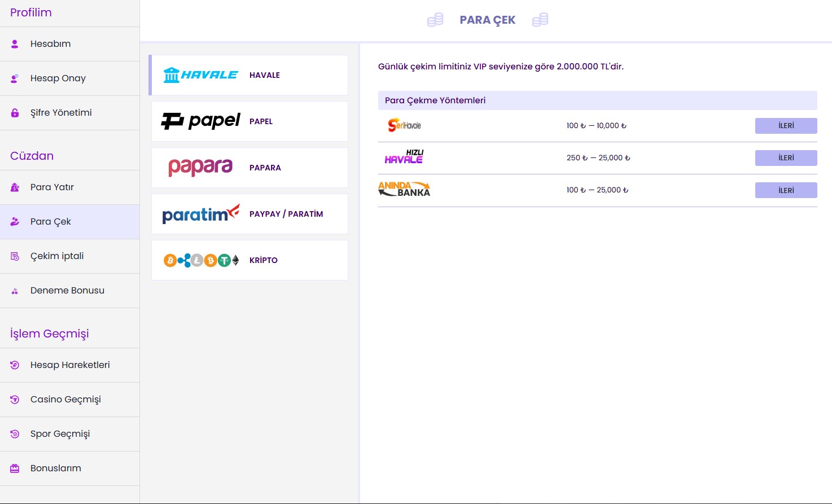
Task: Go to Deneme Bonusu menu item
Action: (x=67, y=291)
